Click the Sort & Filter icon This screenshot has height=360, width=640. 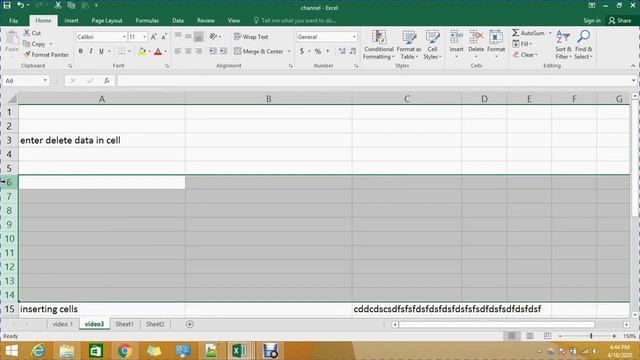563,38
